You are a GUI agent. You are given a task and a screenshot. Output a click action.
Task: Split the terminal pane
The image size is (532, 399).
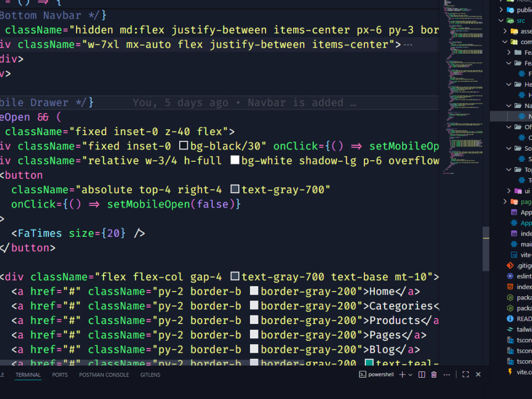(422, 375)
